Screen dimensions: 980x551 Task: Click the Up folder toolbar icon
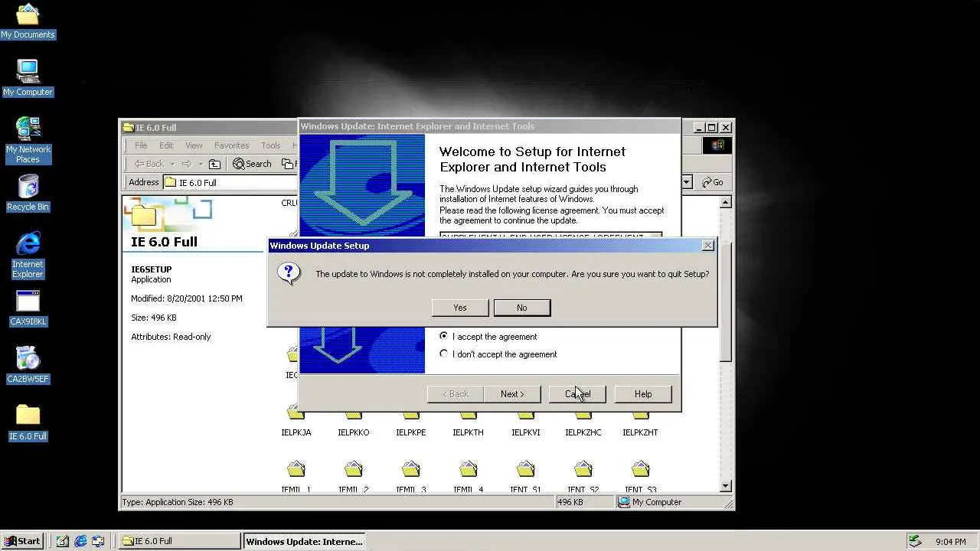coord(215,164)
